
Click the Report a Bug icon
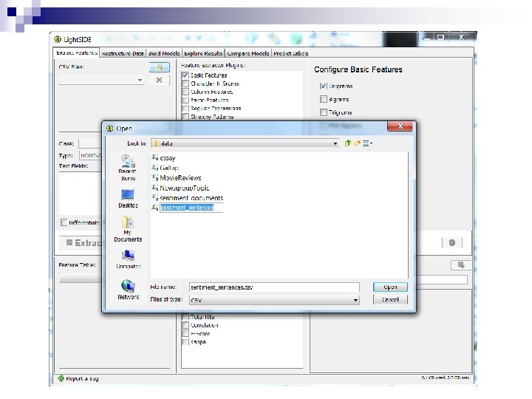pyautogui.click(x=61, y=378)
